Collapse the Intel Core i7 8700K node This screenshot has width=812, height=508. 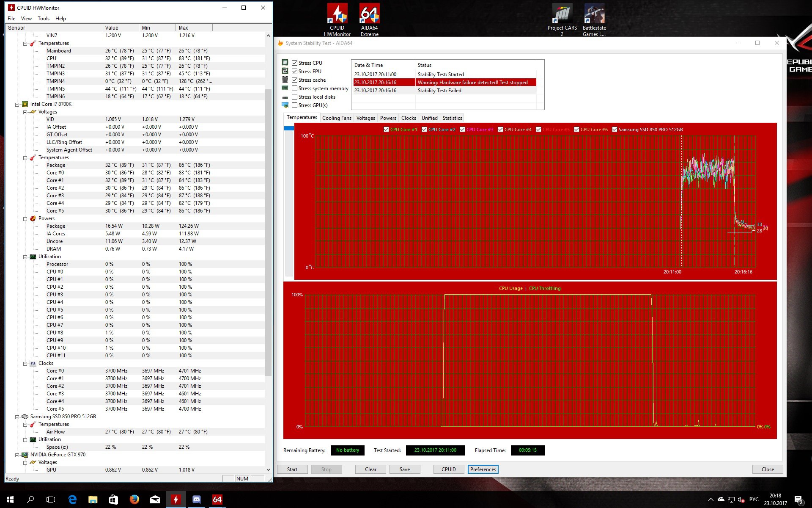pos(17,104)
